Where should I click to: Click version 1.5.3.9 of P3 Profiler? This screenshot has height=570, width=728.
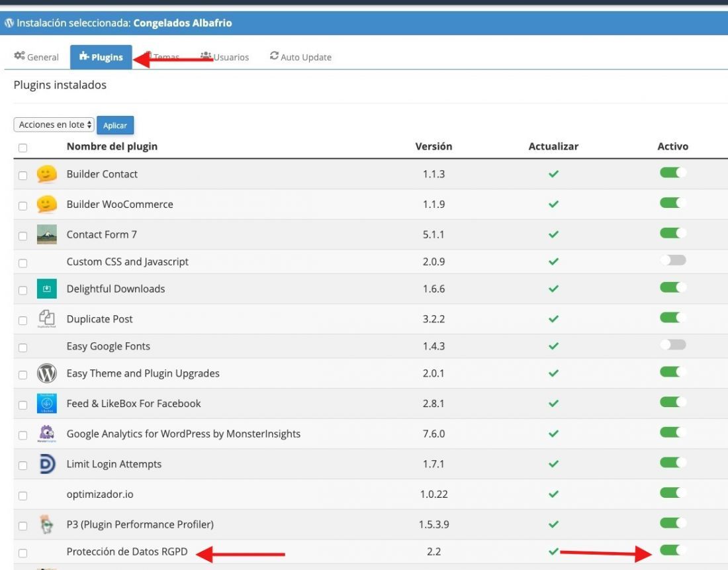pyautogui.click(x=433, y=524)
